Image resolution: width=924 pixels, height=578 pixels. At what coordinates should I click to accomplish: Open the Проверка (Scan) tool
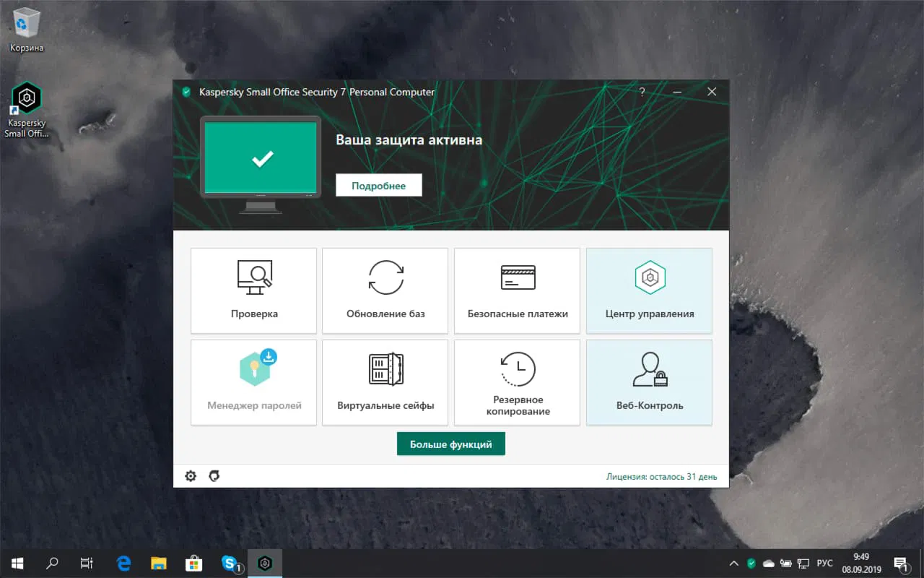tap(253, 290)
